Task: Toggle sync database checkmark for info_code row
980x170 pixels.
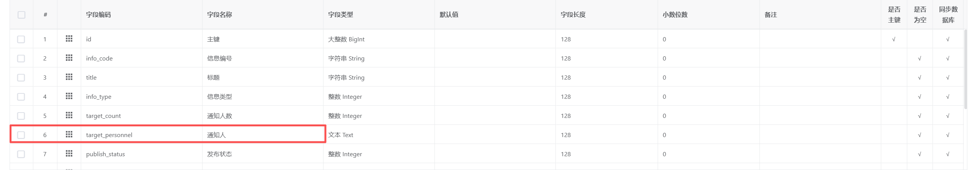Action: [x=948, y=59]
